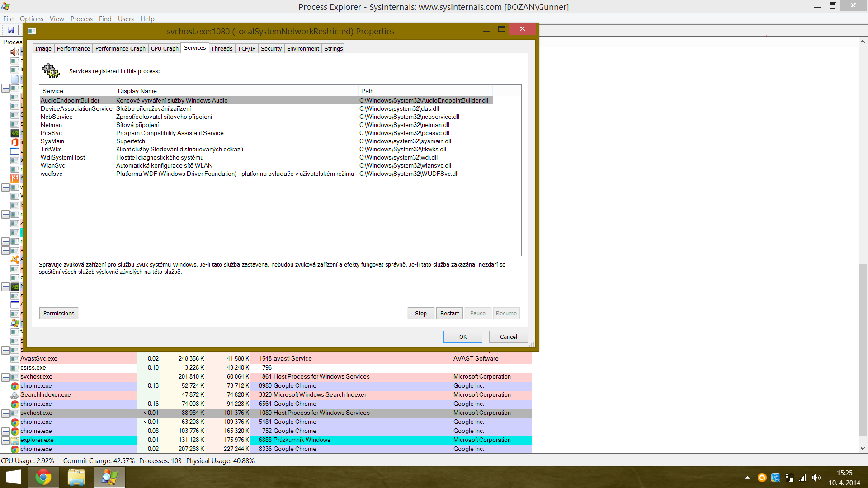
Task: Click the process list scroll up arrow
Action: point(863,42)
